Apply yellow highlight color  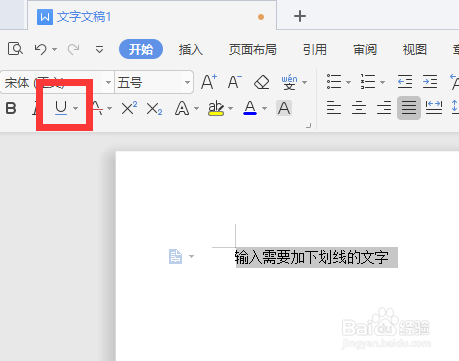(x=216, y=108)
